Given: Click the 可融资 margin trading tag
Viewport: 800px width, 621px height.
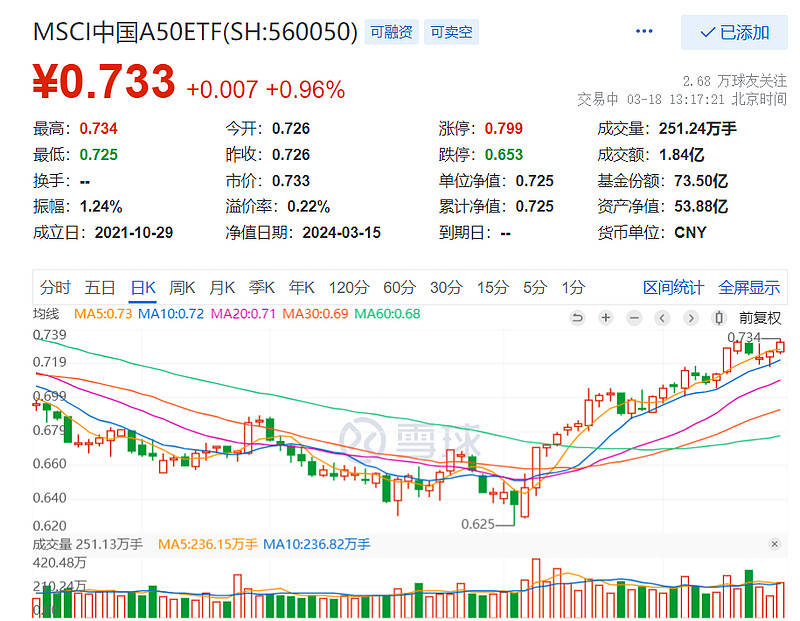Looking at the screenshot, I should tap(390, 31).
